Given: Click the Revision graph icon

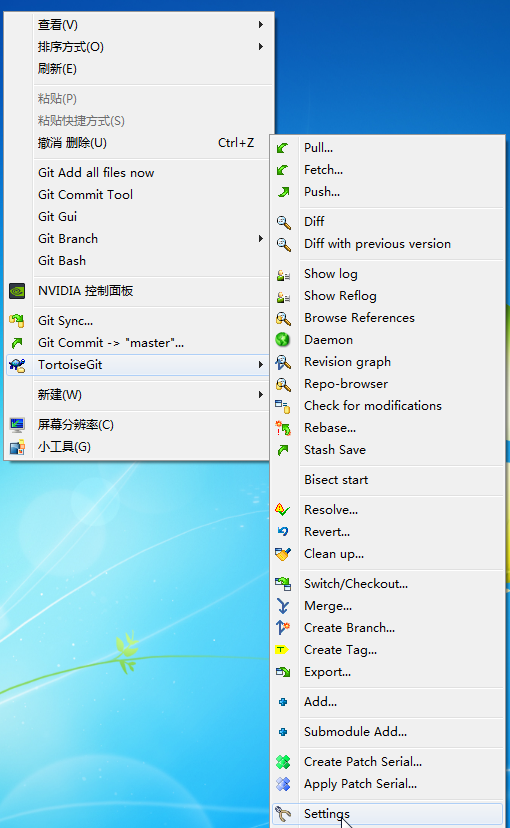Looking at the screenshot, I should coord(283,362).
